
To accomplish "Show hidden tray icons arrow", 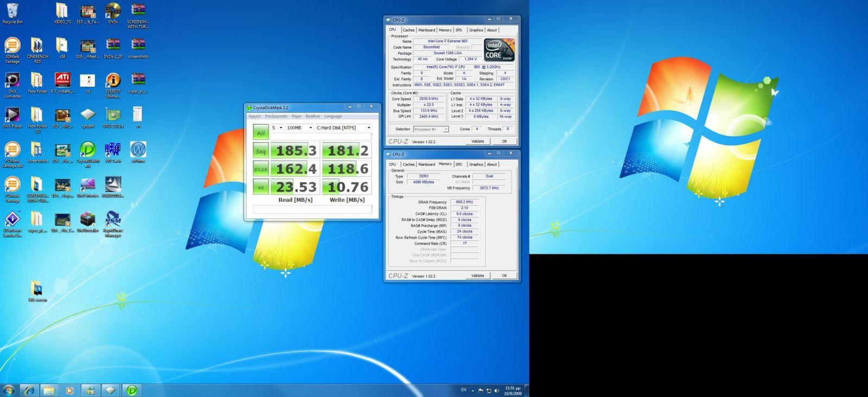I will tap(473, 390).
